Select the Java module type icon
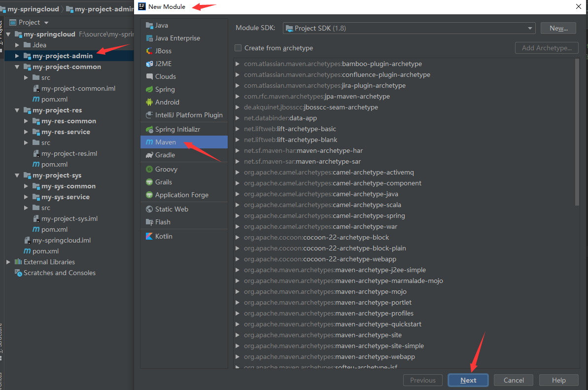The height and width of the screenshot is (390, 588). click(149, 26)
